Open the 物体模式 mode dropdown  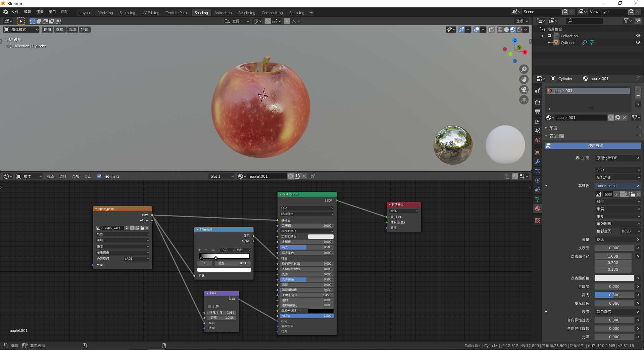pyautogui.click(x=21, y=30)
